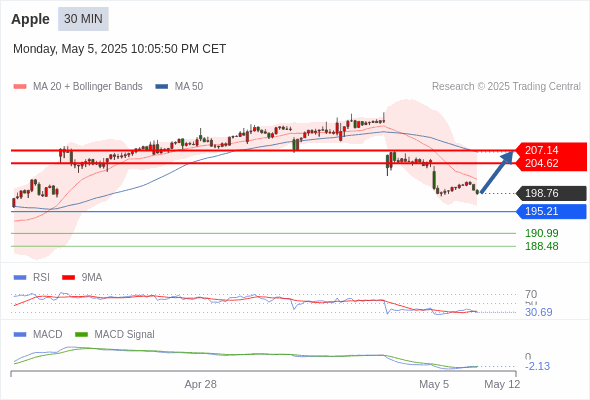
Task: Click the RSI blue legend swatch
Action: click(20, 278)
